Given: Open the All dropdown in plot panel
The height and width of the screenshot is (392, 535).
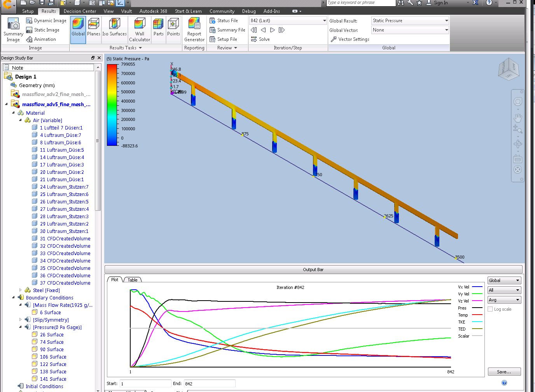Looking at the screenshot, I should pos(504,290).
